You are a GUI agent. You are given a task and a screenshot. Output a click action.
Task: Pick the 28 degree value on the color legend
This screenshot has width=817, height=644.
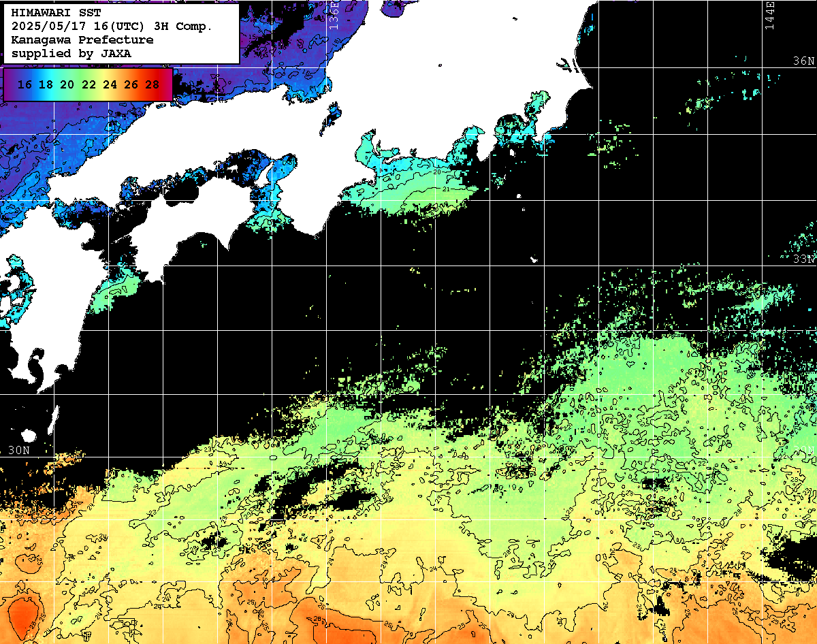coord(152,85)
